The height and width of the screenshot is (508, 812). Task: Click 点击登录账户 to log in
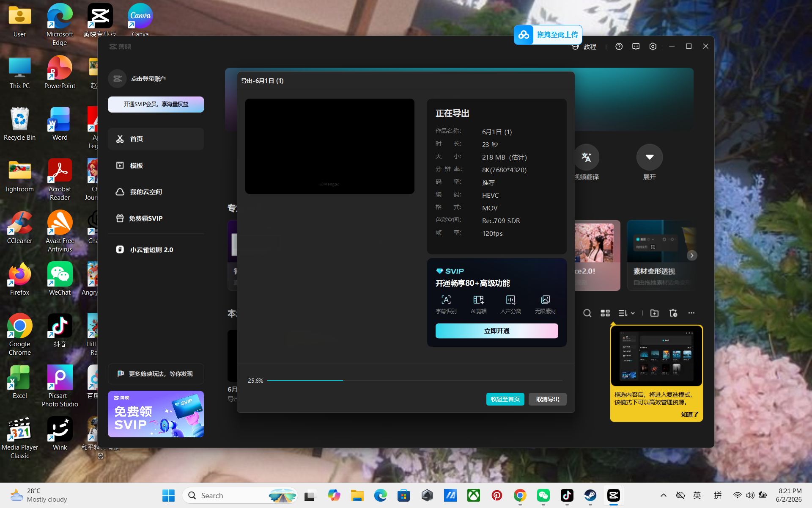(148, 79)
